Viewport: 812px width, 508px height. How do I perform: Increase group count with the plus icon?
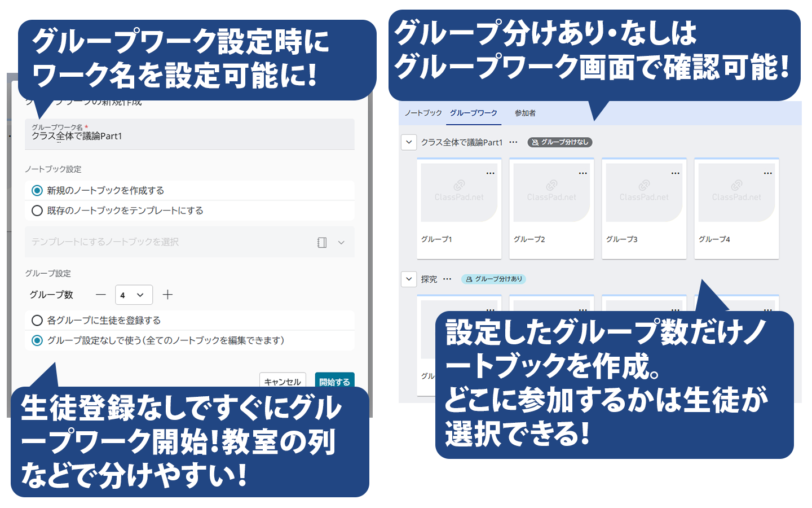[x=167, y=294]
